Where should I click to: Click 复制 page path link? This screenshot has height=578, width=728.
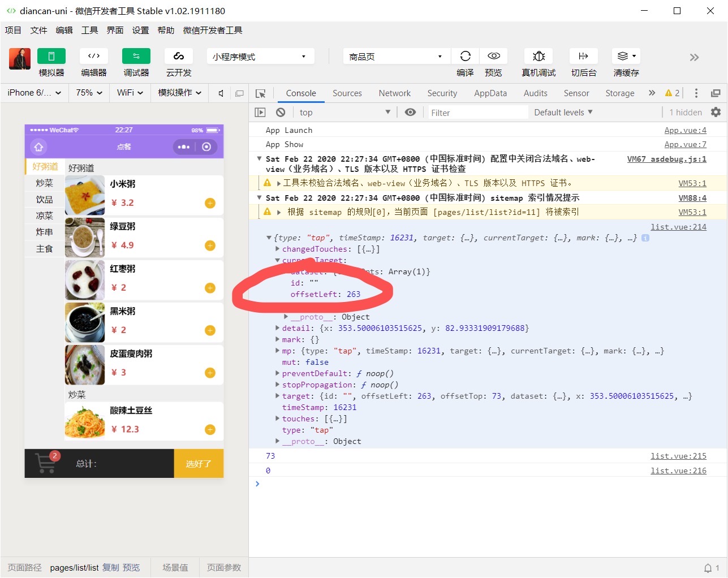pyautogui.click(x=111, y=567)
